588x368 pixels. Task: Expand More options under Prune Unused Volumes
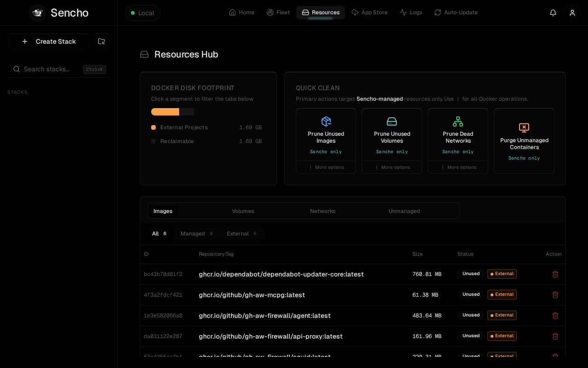[x=392, y=167]
